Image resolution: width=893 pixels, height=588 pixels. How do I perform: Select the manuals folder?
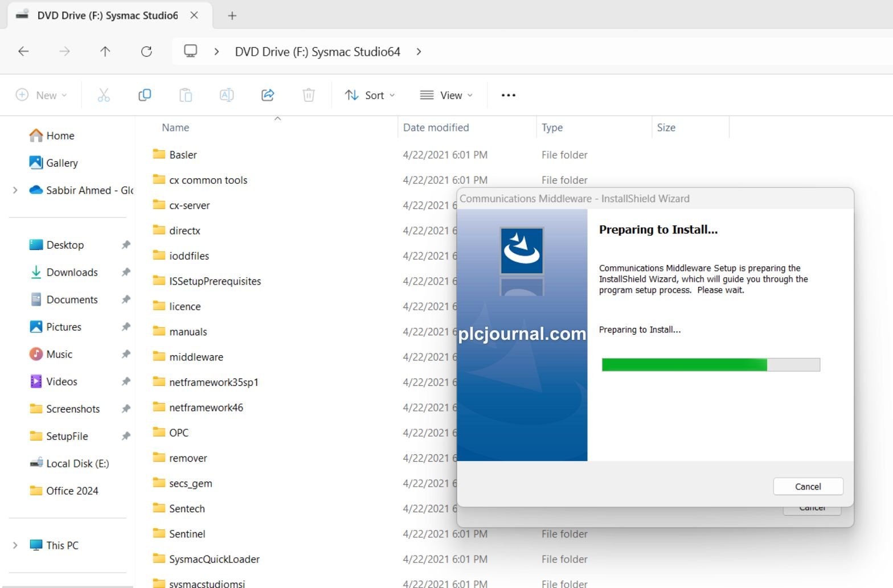click(180, 332)
